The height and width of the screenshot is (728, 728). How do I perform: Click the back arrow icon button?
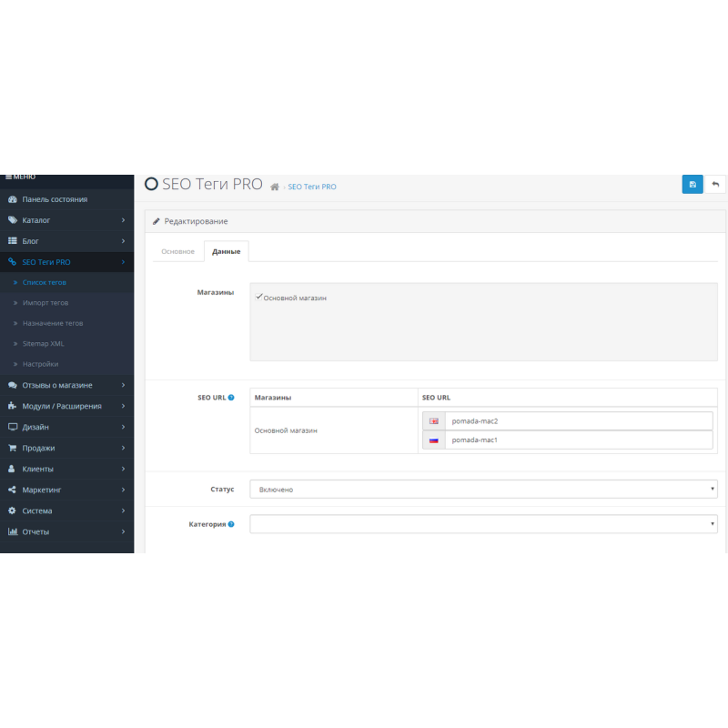coord(715,185)
